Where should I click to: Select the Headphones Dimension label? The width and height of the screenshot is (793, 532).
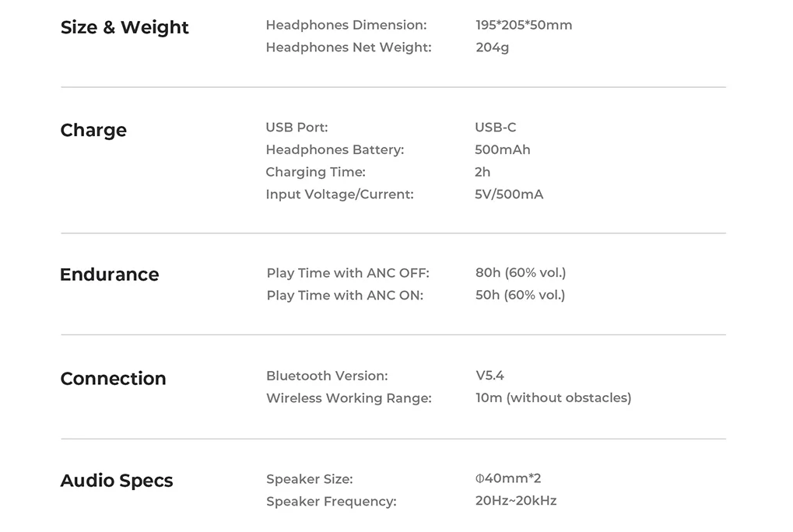(346, 25)
